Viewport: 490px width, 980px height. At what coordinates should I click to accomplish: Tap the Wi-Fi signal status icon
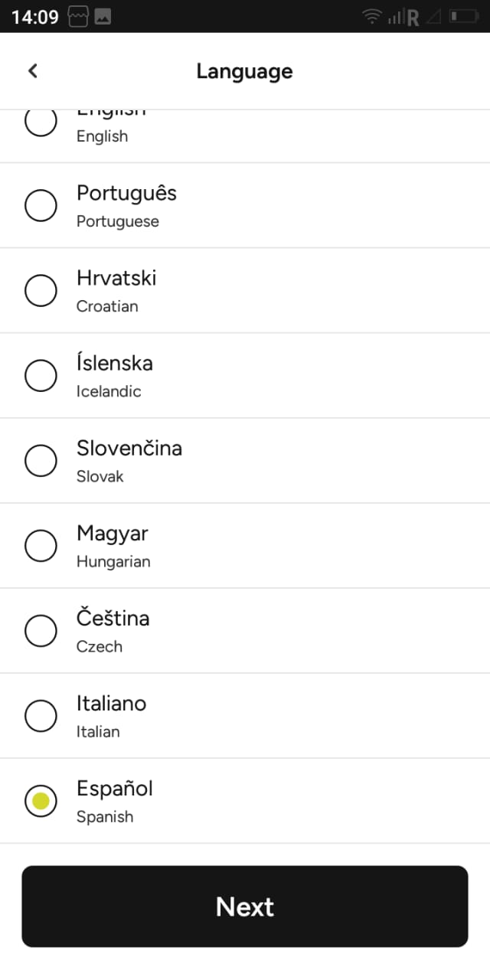click(372, 16)
